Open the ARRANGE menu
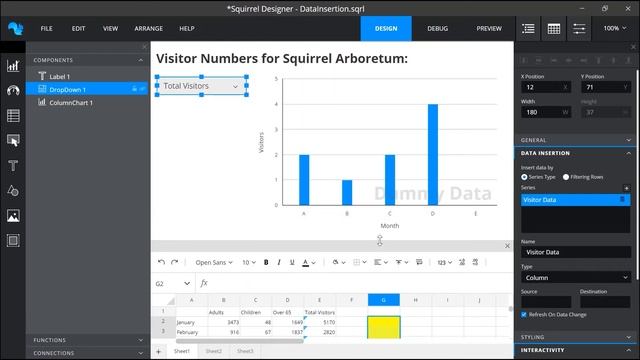This screenshot has height=360, width=640. [x=149, y=29]
